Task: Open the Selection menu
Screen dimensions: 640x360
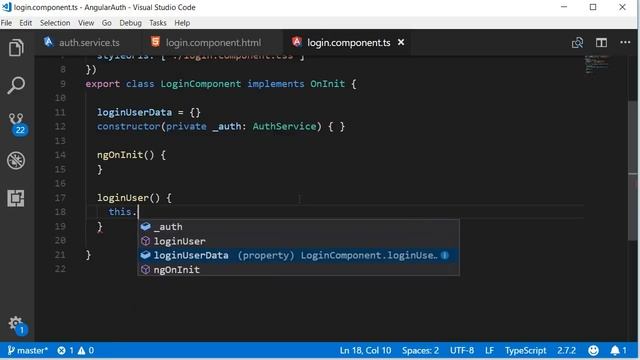Action: click(55, 23)
